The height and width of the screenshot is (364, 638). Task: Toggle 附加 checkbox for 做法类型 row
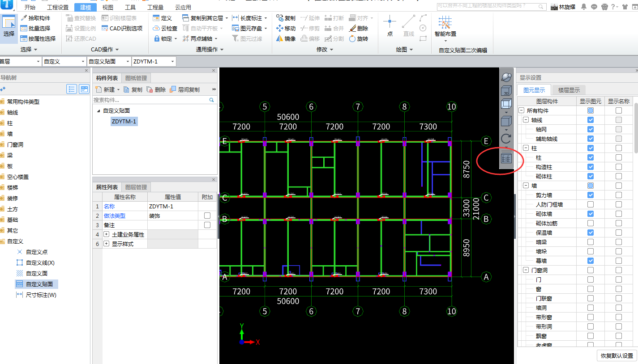click(207, 216)
